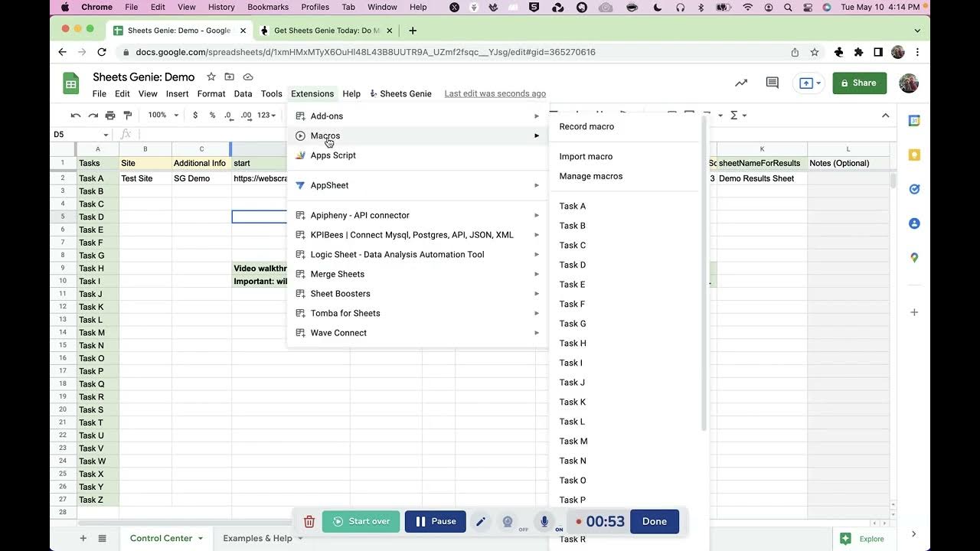Click the redo icon in toolbar
Screen dimensions: 980x551
click(93, 116)
